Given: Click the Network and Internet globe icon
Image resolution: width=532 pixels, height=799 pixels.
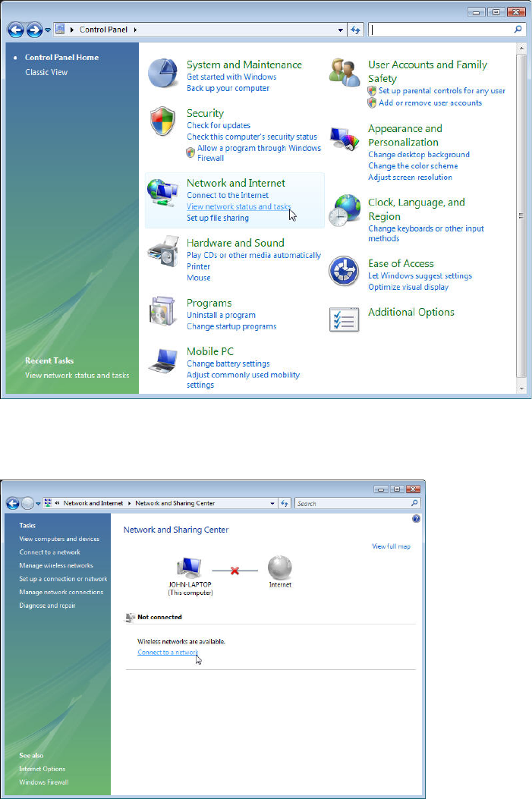Looking at the screenshot, I should [162, 192].
